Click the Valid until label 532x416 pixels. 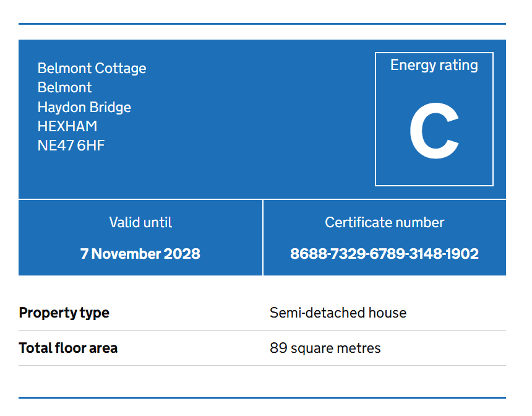pos(140,223)
